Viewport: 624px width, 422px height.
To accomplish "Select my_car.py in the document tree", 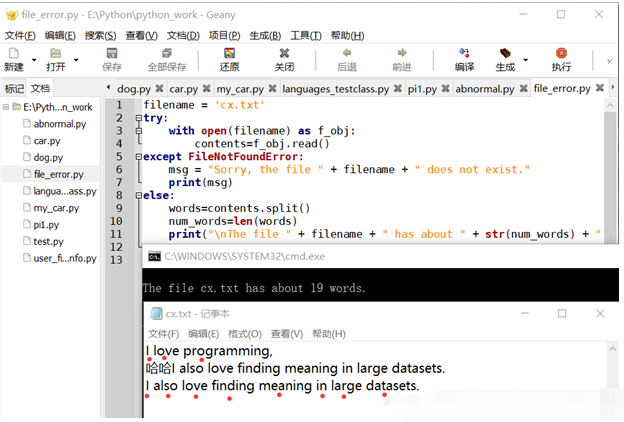I will point(56,208).
